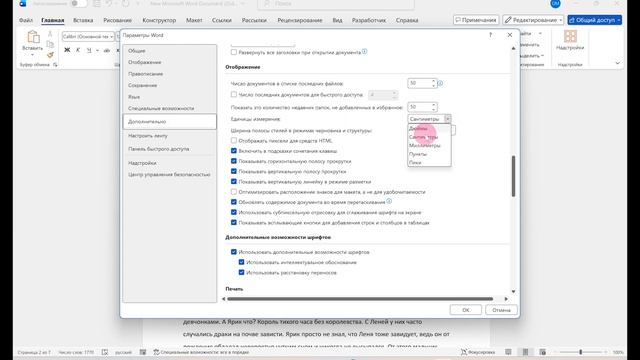640x360 pixels.
Task: Uncheck show vertical ruler in layout view
Action: pyautogui.click(x=234, y=181)
